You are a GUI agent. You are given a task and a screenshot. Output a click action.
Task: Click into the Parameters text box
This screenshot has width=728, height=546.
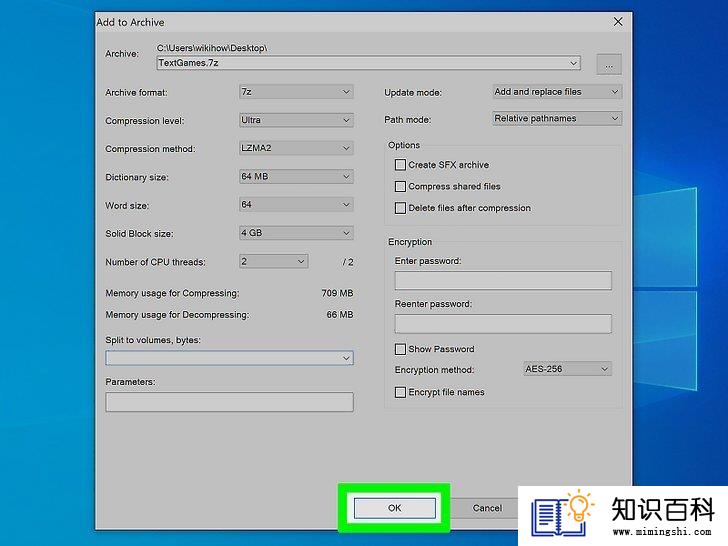tap(229, 402)
